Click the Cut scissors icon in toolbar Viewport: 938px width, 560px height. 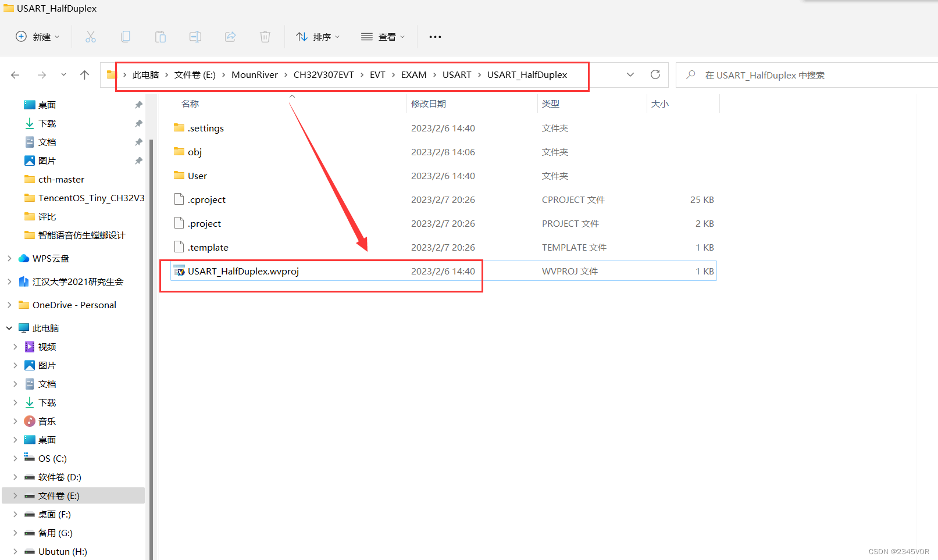[x=91, y=37]
